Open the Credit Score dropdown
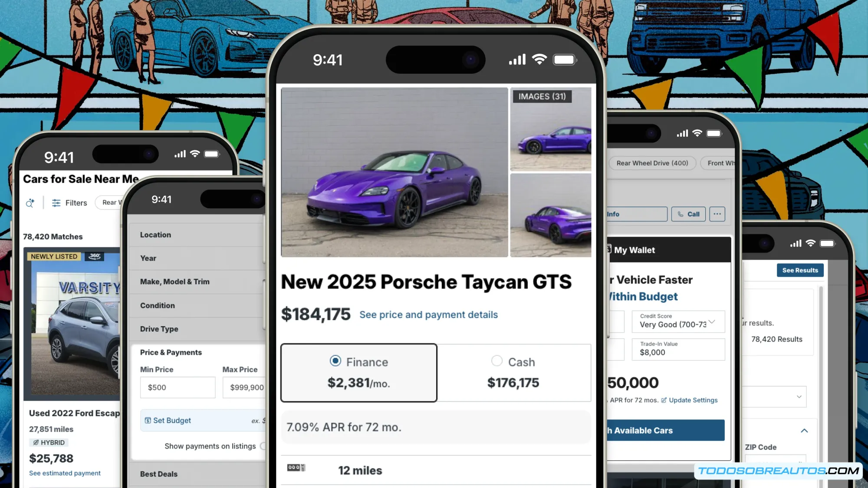The image size is (868, 488). point(678,321)
